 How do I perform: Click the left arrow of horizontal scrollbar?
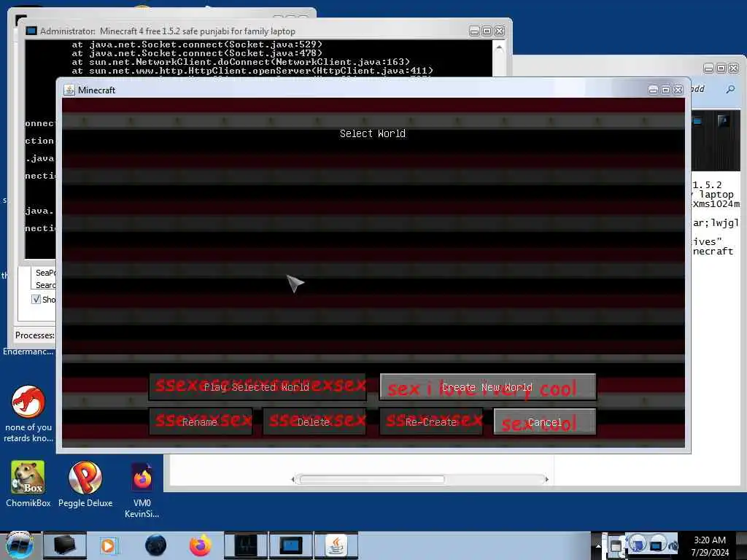(293, 479)
